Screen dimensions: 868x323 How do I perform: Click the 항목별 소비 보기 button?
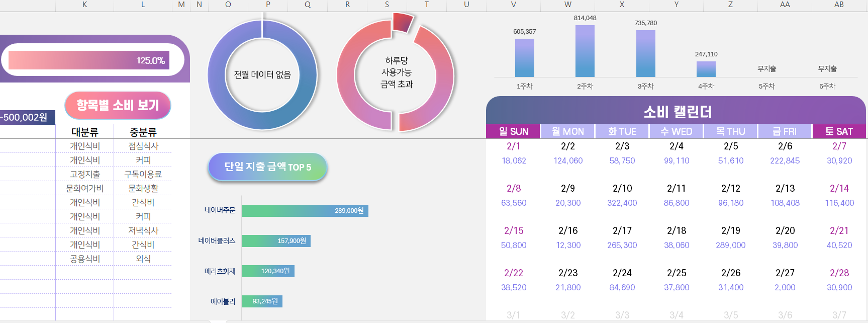click(118, 105)
